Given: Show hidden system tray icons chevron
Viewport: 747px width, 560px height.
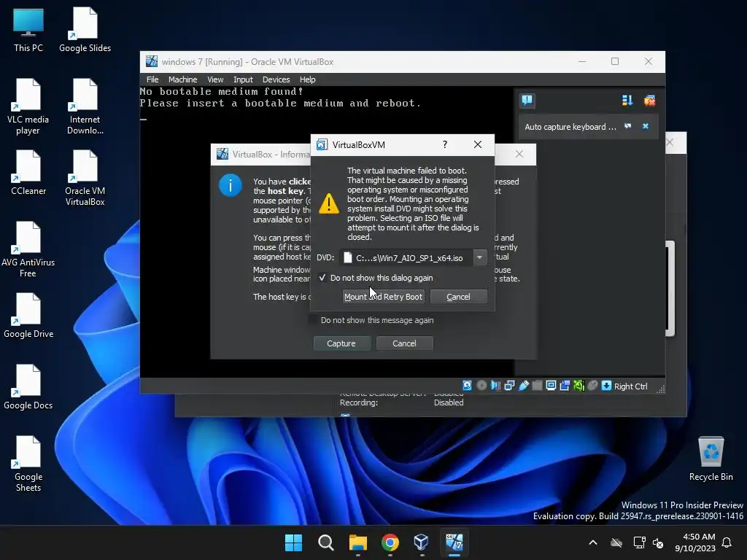Looking at the screenshot, I should [x=593, y=542].
